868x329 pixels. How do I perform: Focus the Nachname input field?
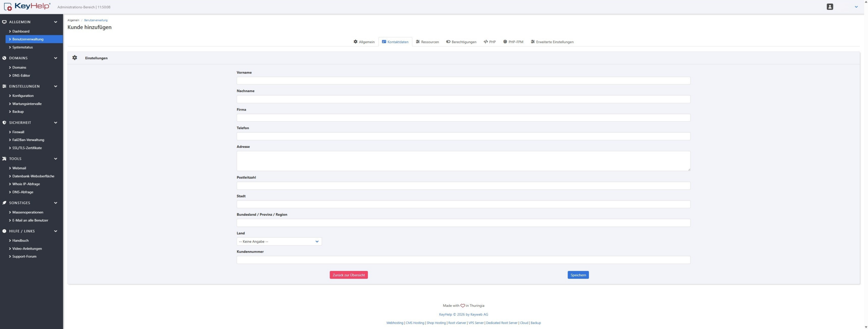pyautogui.click(x=463, y=99)
